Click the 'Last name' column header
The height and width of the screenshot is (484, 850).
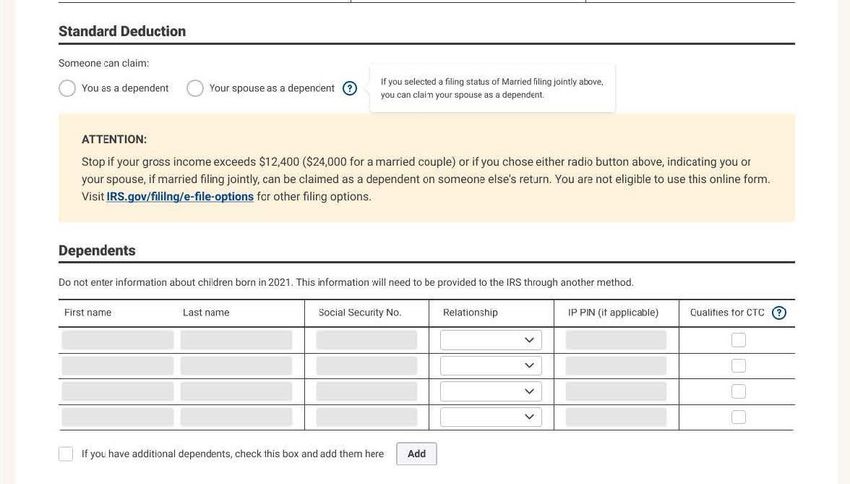[x=206, y=313]
